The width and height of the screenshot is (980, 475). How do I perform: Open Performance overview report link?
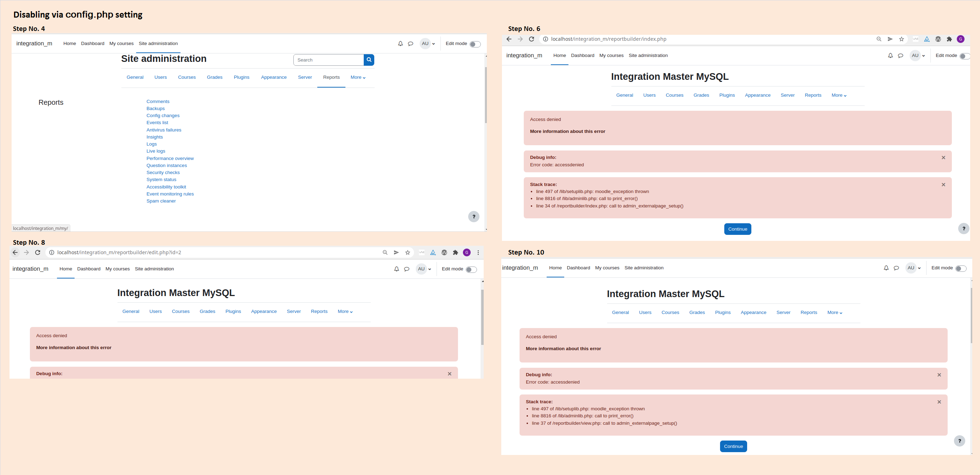pyautogui.click(x=170, y=159)
